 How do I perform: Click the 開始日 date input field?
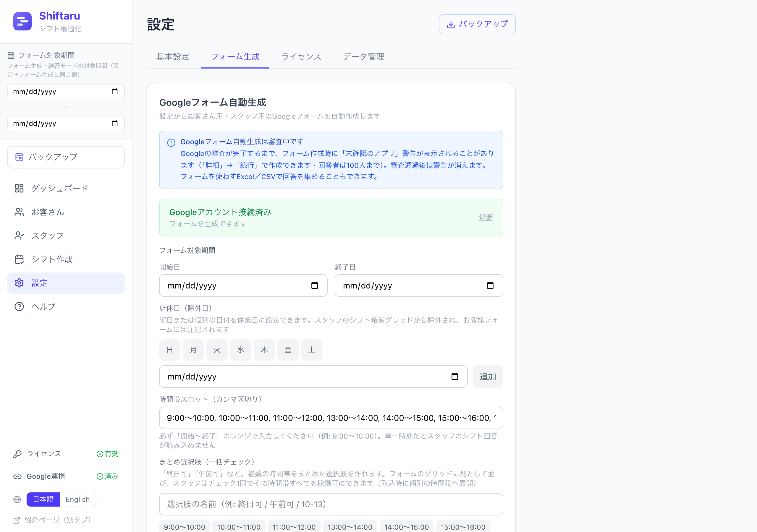coord(243,286)
